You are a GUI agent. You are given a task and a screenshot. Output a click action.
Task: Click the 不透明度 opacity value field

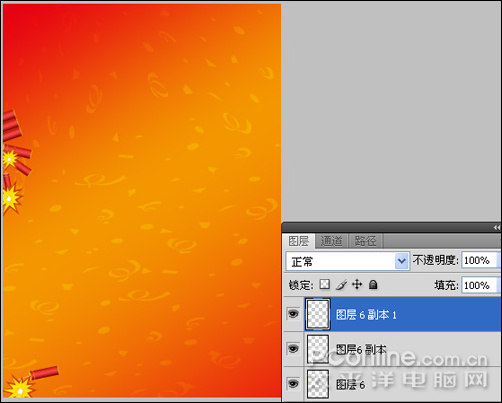[479, 260]
